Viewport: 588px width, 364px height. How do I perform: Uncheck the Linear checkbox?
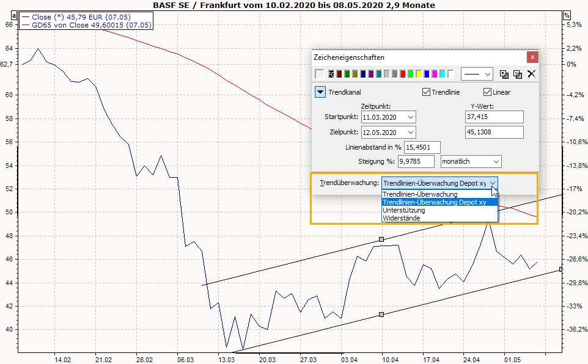click(x=488, y=92)
